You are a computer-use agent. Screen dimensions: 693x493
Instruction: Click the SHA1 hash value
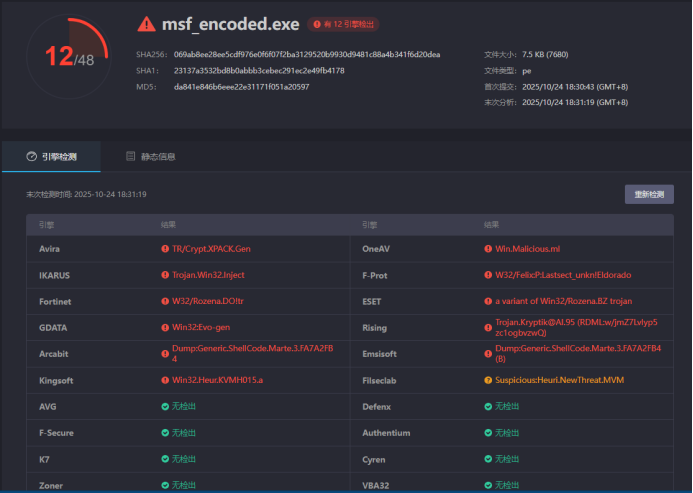(x=258, y=70)
